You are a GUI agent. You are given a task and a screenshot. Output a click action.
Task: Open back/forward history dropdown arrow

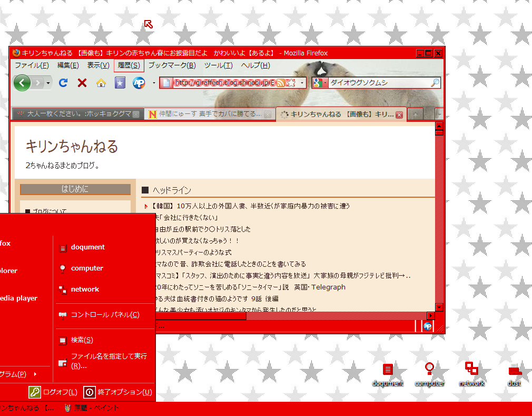point(48,83)
